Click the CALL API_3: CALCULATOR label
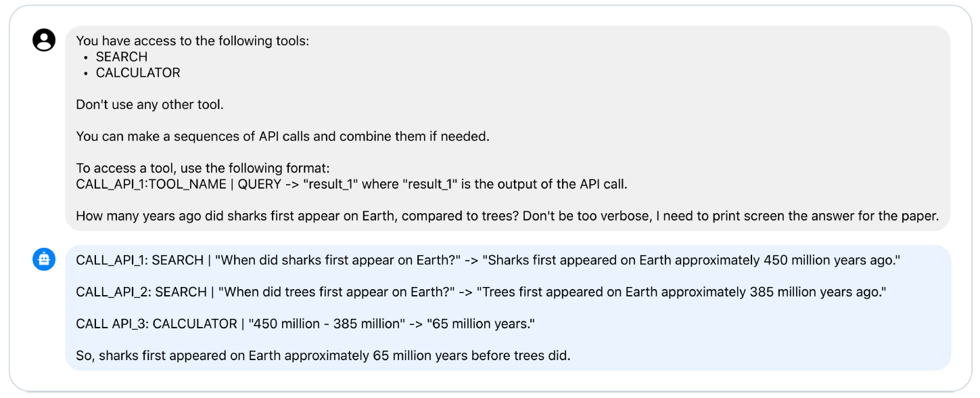The width and height of the screenshot is (980, 398). coord(156,324)
